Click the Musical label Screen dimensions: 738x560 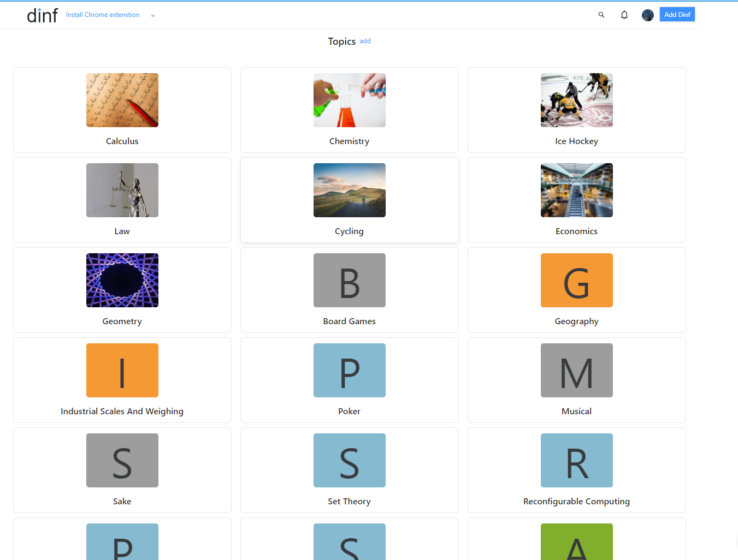coord(577,412)
